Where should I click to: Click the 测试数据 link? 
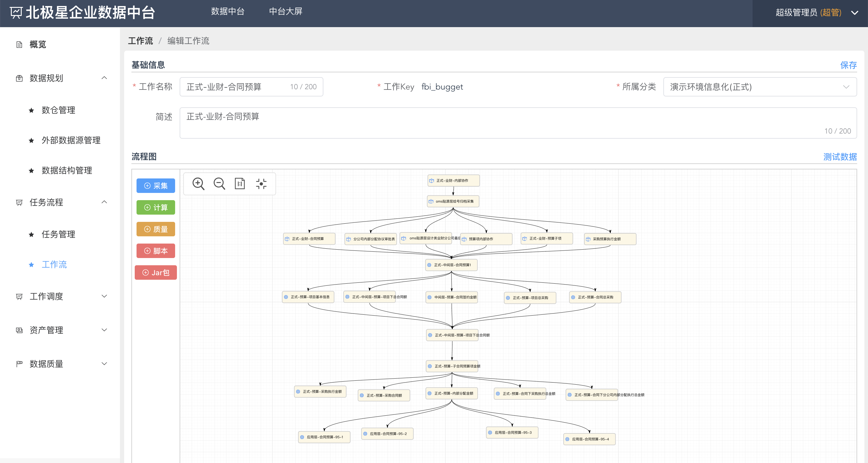click(x=840, y=157)
